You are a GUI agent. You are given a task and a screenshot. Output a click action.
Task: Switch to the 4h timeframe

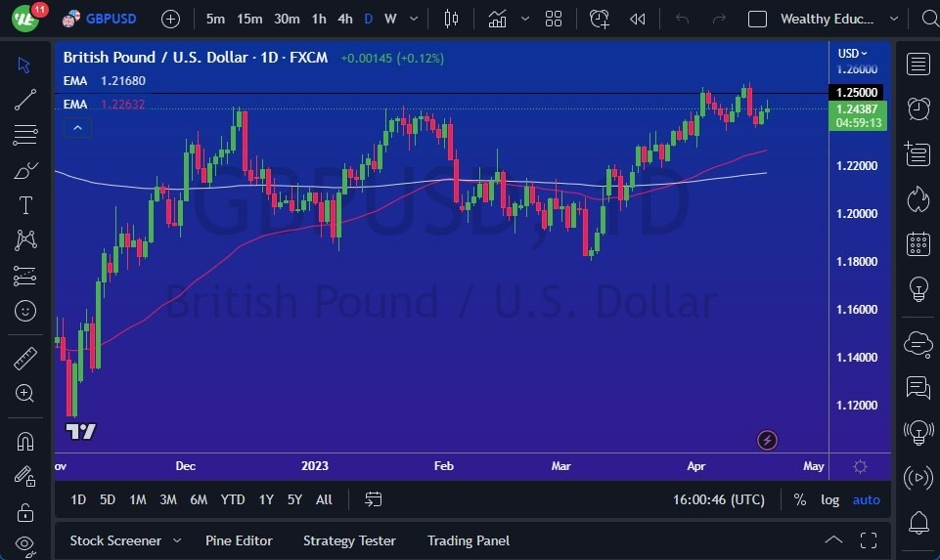(345, 20)
